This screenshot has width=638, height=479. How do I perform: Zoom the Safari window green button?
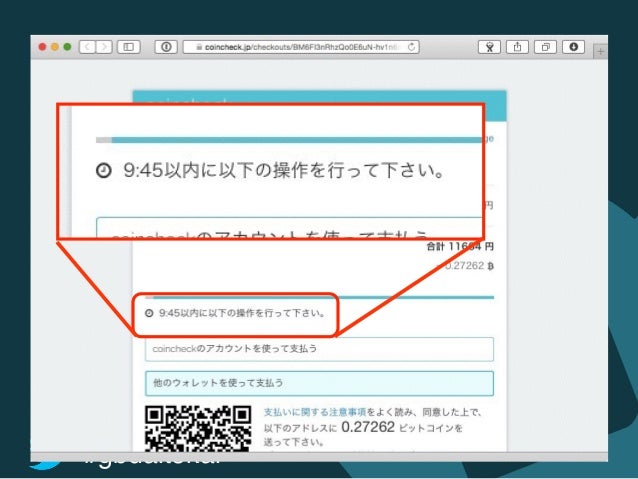click(x=67, y=47)
